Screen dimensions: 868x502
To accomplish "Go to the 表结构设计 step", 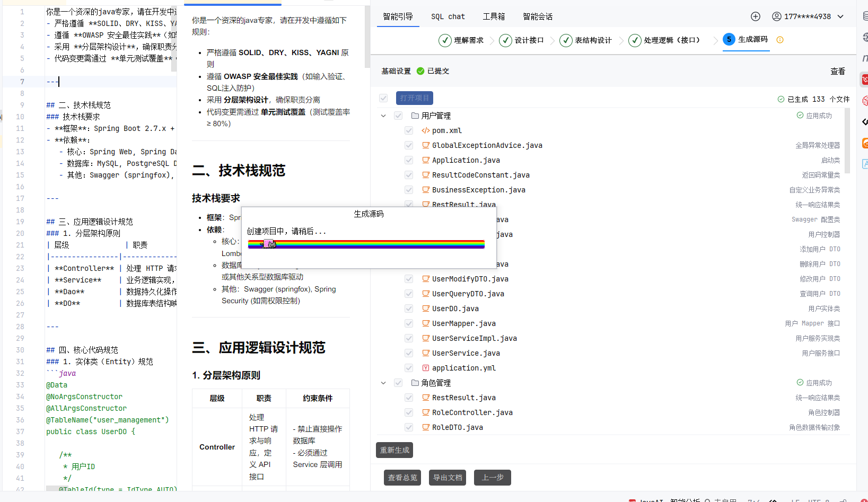I will (586, 40).
